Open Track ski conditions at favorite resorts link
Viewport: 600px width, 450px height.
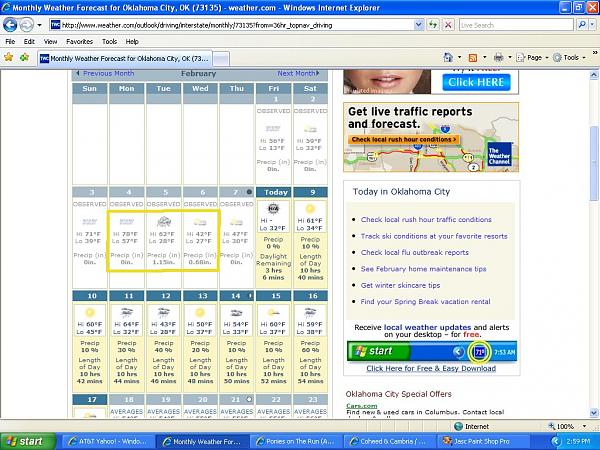[434, 236]
